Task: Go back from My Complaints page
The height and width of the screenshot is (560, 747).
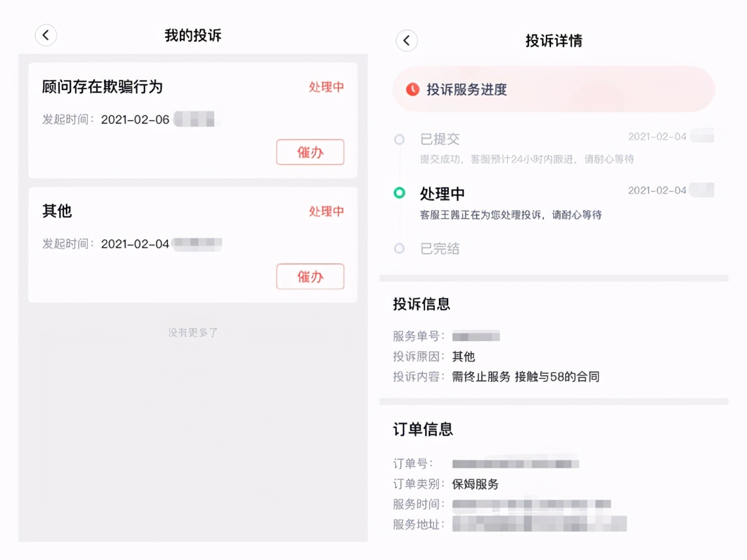Action: pos(45,35)
